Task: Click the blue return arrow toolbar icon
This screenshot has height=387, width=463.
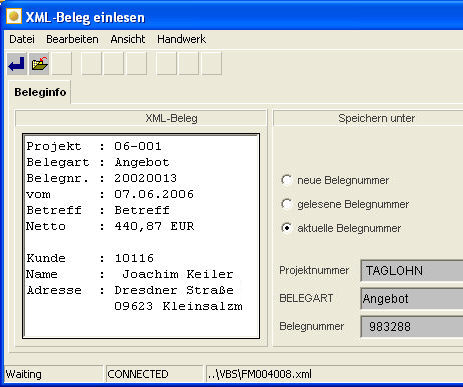Action: (x=17, y=63)
